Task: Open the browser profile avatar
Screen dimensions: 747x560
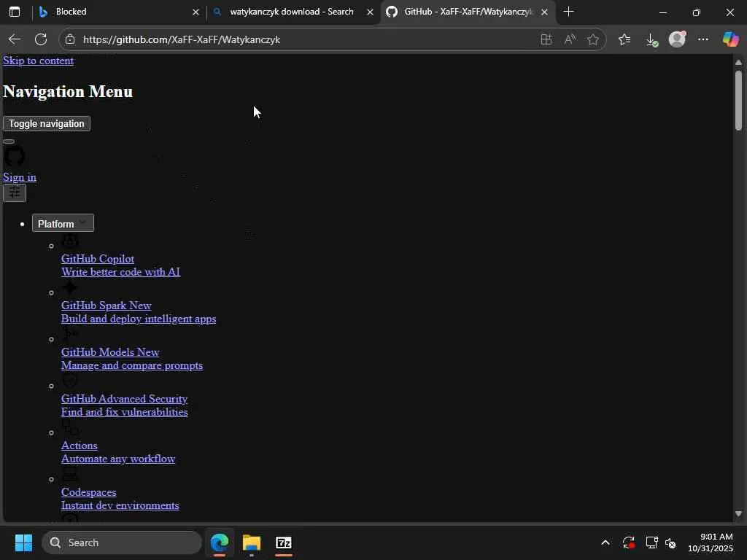Action: pos(677,39)
